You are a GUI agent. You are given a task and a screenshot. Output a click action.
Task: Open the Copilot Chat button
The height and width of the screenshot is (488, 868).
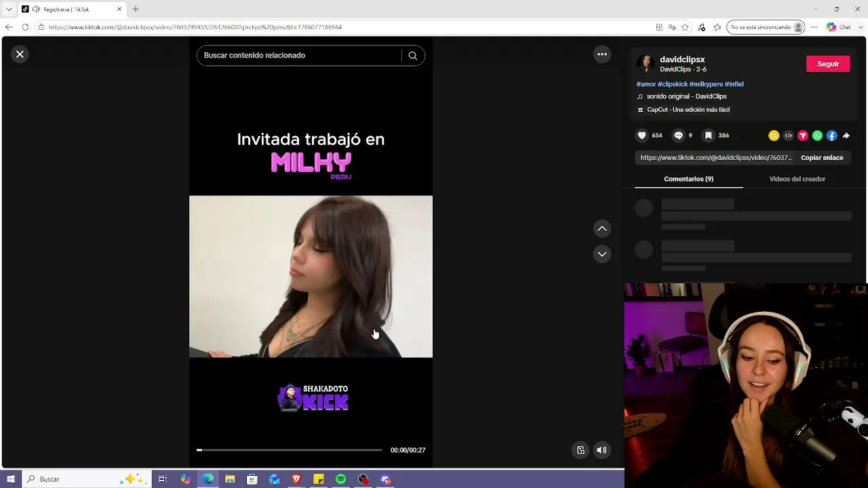click(839, 27)
